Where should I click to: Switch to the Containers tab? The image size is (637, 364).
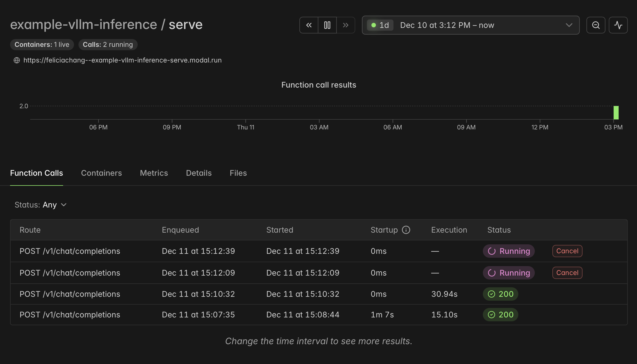(101, 173)
